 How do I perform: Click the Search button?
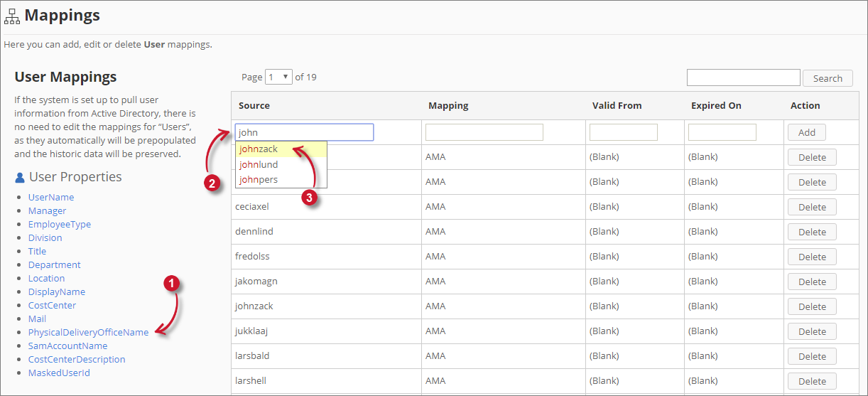828,78
